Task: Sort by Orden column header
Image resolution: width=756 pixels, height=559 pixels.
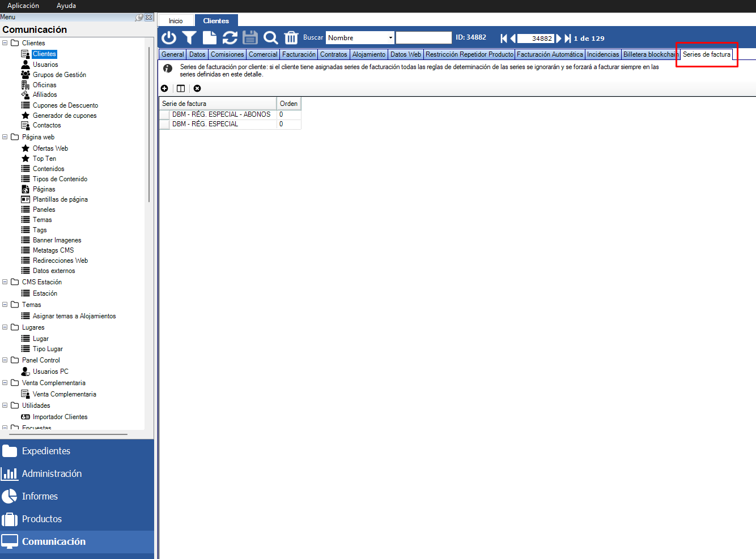Action: (x=289, y=104)
